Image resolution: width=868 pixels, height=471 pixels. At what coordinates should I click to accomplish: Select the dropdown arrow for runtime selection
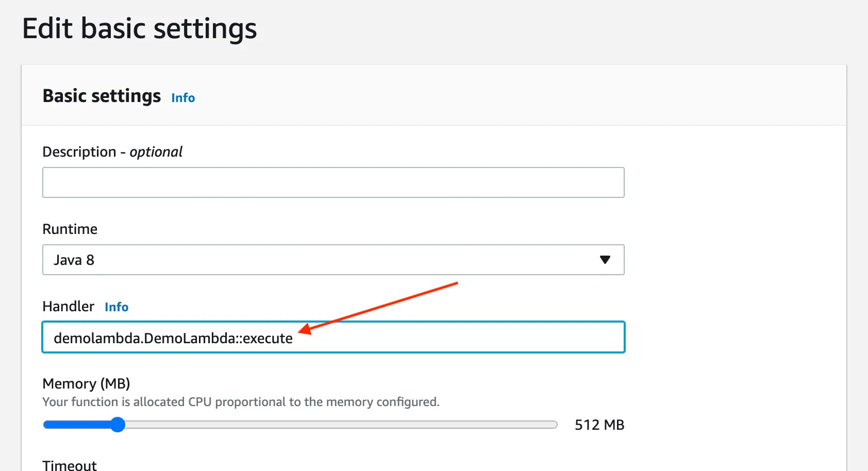point(605,260)
